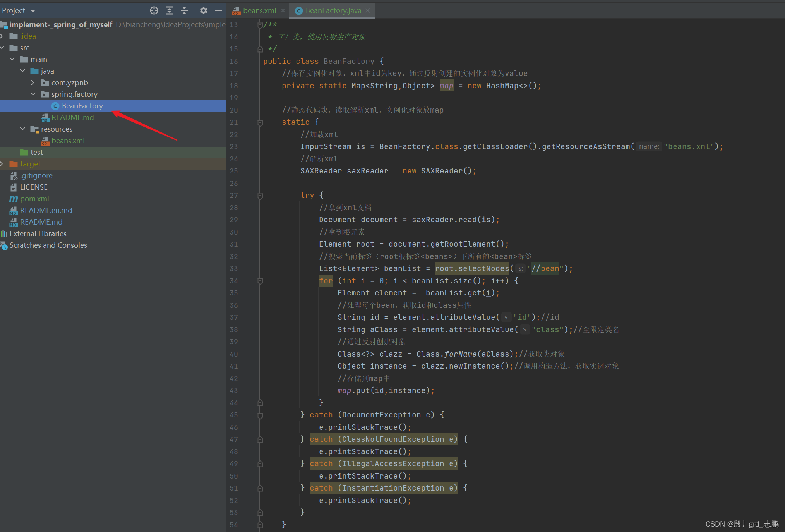Fold the static block at line 21
Image resolution: width=785 pixels, height=532 pixels.
coord(260,123)
